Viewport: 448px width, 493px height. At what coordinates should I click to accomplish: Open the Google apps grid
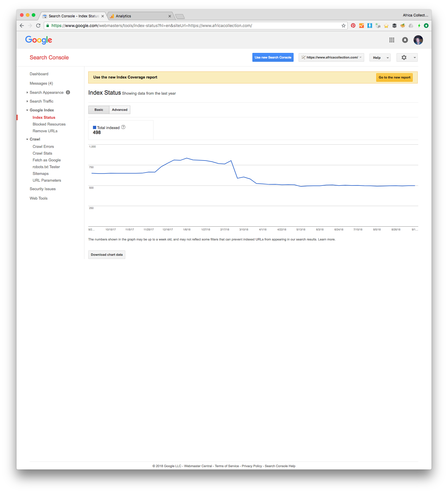pyautogui.click(x=392, y=40)
